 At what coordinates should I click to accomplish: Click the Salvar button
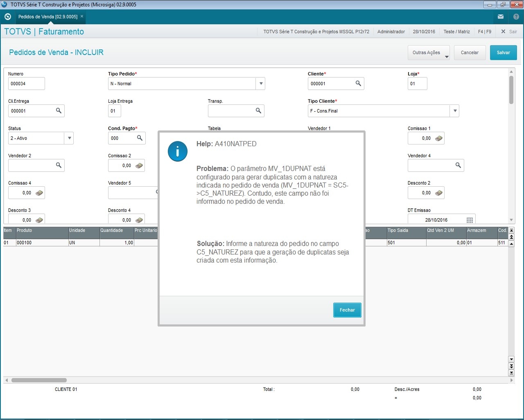pos(504,52)
